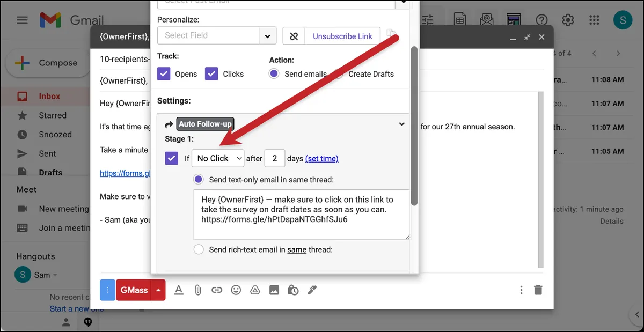644x332 pixels.
Task: Open the Snoozed folder
Action: pos(55,135)
